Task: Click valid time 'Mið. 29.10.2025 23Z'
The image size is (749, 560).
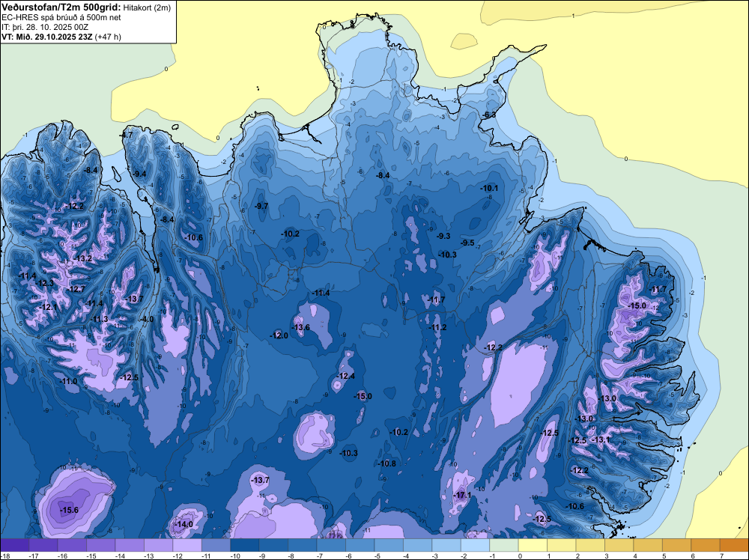Action: click(x=53, y=37)
